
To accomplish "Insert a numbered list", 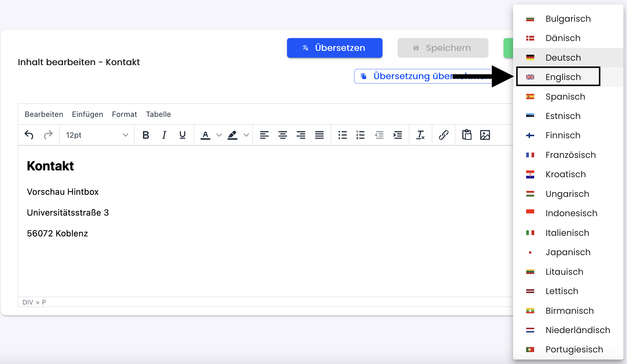I will point(360,135).
